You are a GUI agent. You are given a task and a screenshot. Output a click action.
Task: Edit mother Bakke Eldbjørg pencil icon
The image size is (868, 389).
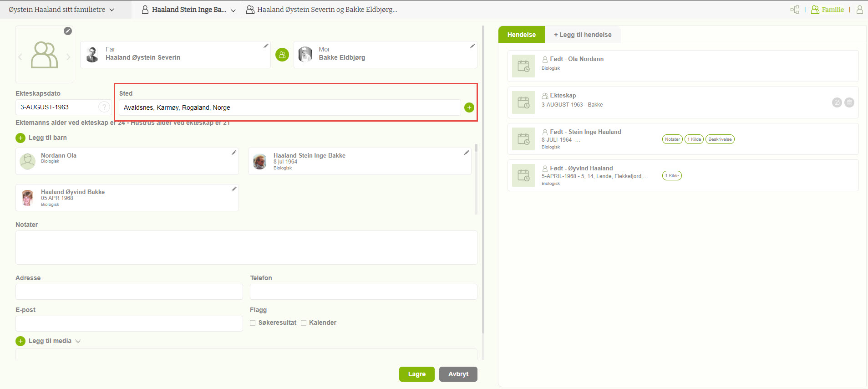[472, 46]
